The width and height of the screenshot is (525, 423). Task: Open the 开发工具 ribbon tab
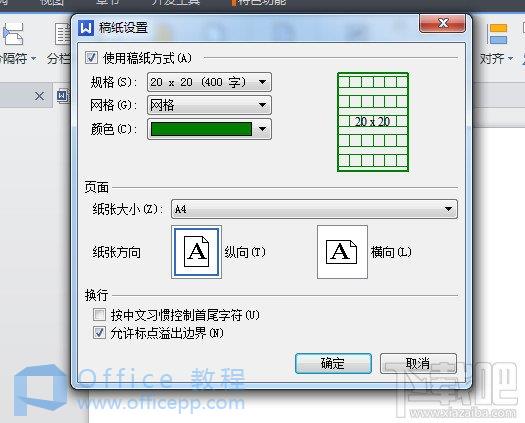pyautogui.click(x=176, y=3)
